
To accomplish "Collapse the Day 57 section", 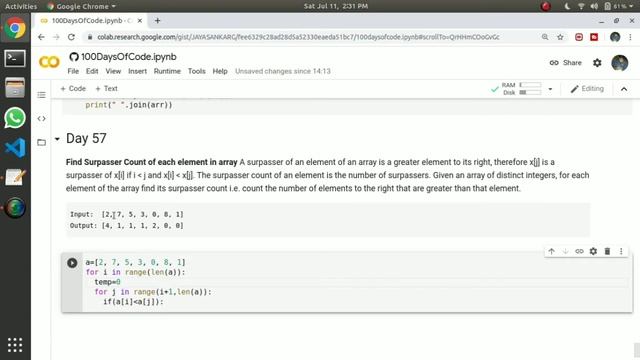I will tap(57, 139).
